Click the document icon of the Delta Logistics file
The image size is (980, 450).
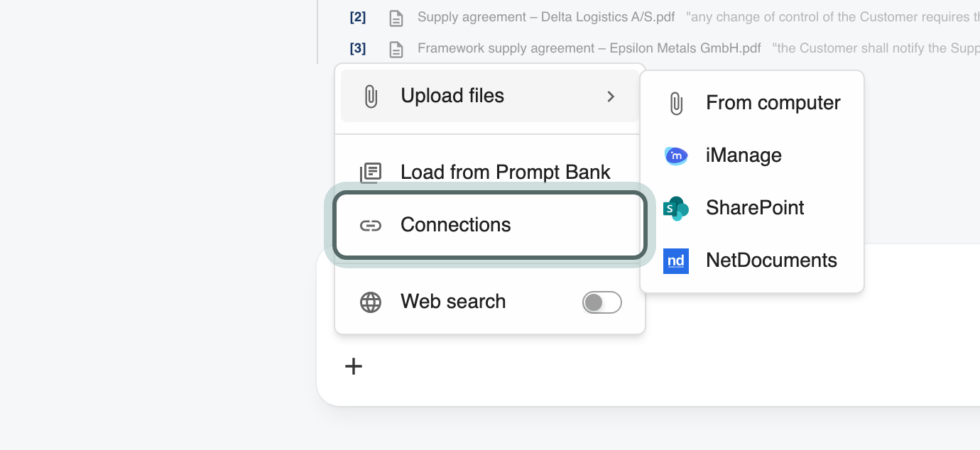tap(396, 18)
